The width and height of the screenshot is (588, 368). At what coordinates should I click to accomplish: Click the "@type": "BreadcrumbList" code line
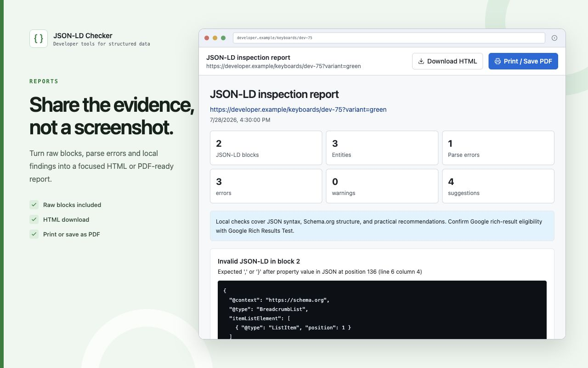coord(269,309)
